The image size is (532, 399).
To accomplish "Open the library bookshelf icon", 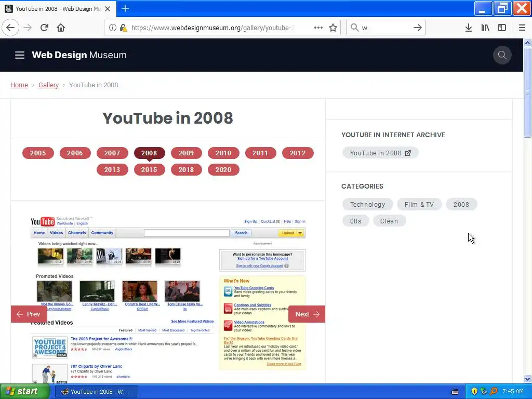I will 485,28.
